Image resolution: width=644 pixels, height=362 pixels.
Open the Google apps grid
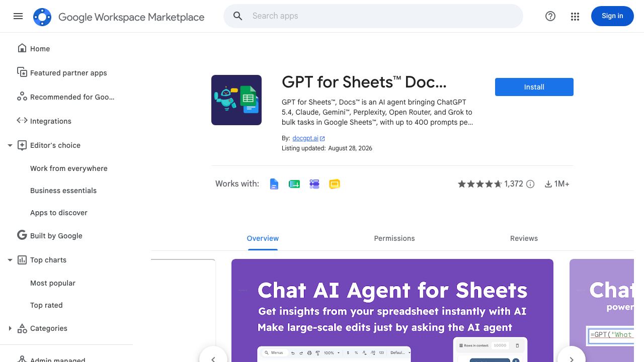[575, 17]
